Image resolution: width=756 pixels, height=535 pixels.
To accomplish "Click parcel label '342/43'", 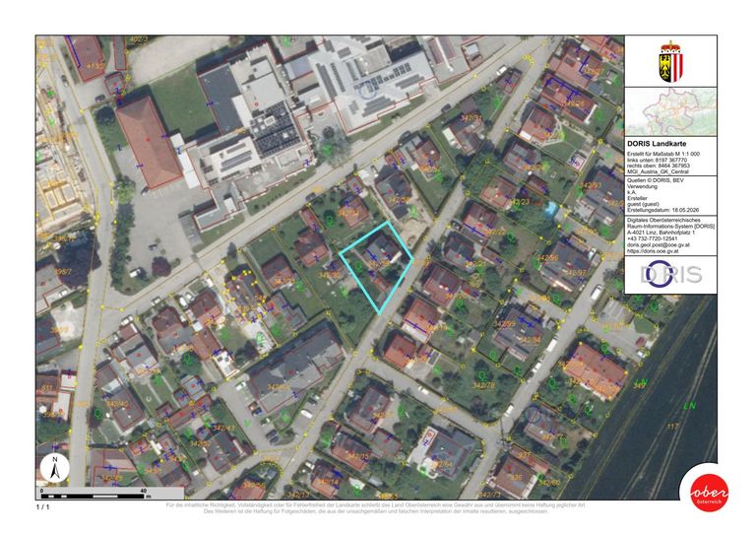I will 224,428.
